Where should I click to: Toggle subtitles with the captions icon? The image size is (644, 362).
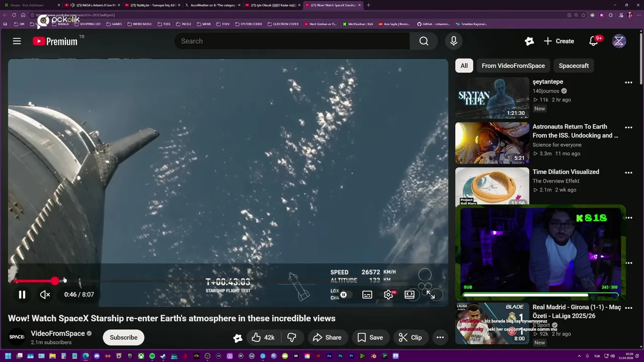point(367,295)
